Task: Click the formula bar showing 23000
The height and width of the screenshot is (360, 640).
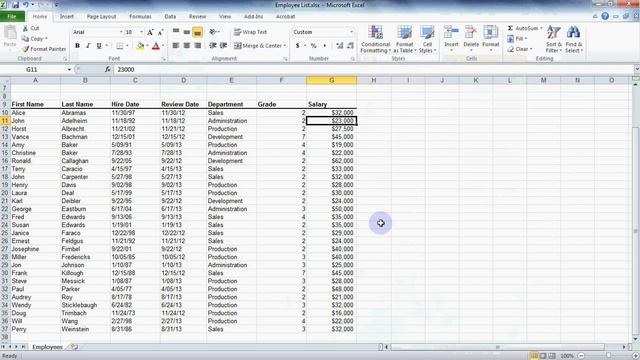Action: [373, 69]
